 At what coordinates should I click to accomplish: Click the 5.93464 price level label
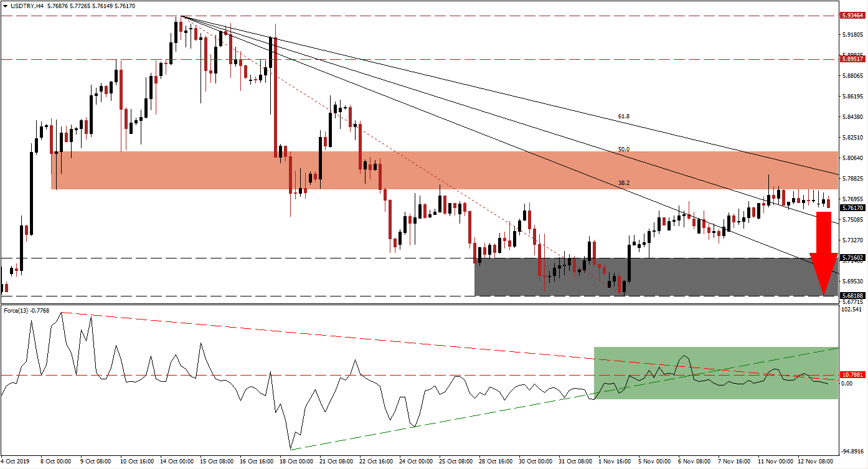(x=852, y=15)
